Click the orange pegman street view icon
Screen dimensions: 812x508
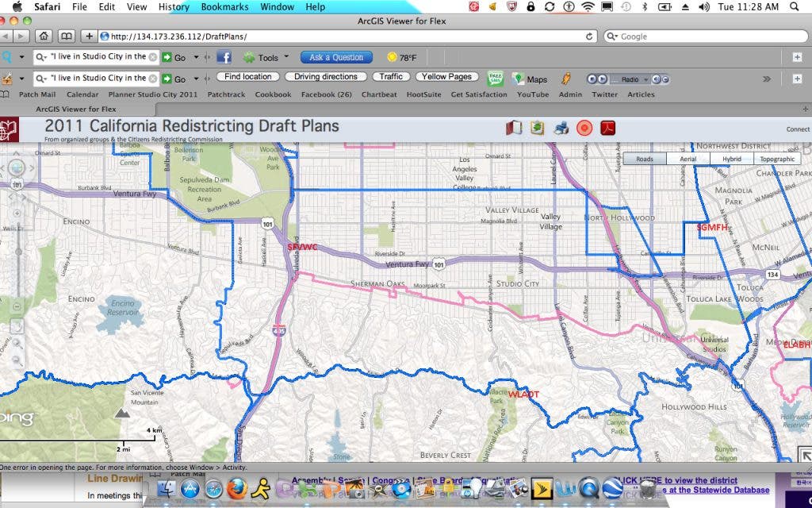[x=565, y=79]
